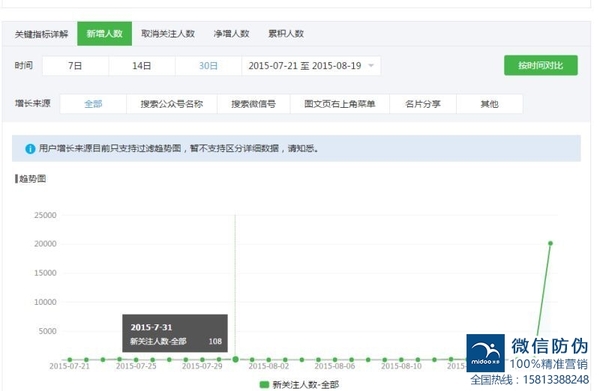Choose the 30日 time range
This screenshot has width=600, height=391.
tap(209, 66)
